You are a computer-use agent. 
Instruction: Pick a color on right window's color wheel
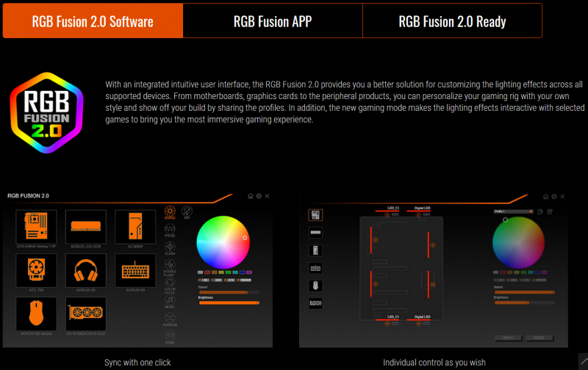click(518, 242)
